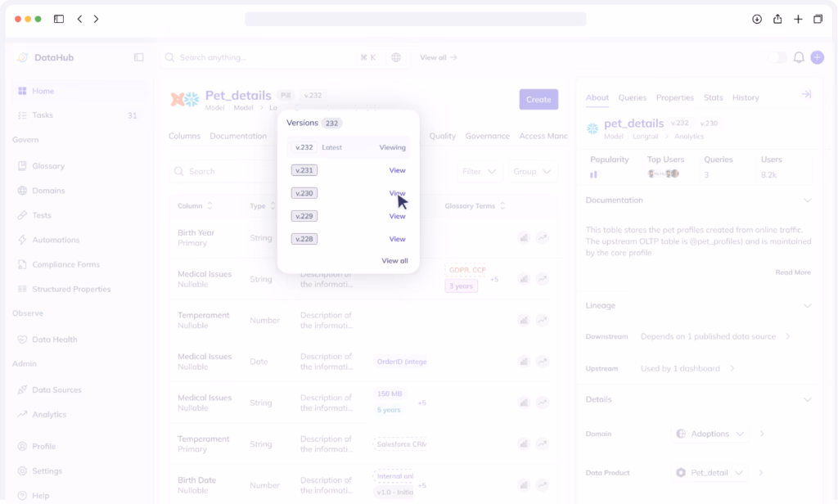
Task: Click the trend line icon in Medical Issues row
Action: coord(542,279)
